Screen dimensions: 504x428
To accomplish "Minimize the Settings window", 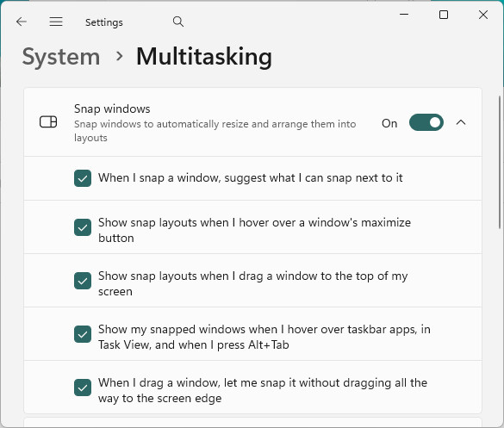I will 404,15.
